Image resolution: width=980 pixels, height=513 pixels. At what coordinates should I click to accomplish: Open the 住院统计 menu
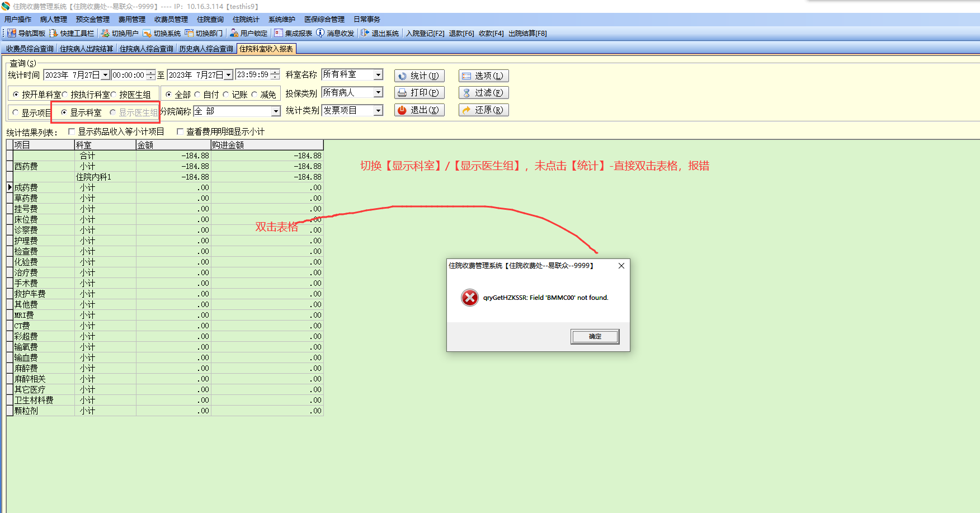(246, 20)
